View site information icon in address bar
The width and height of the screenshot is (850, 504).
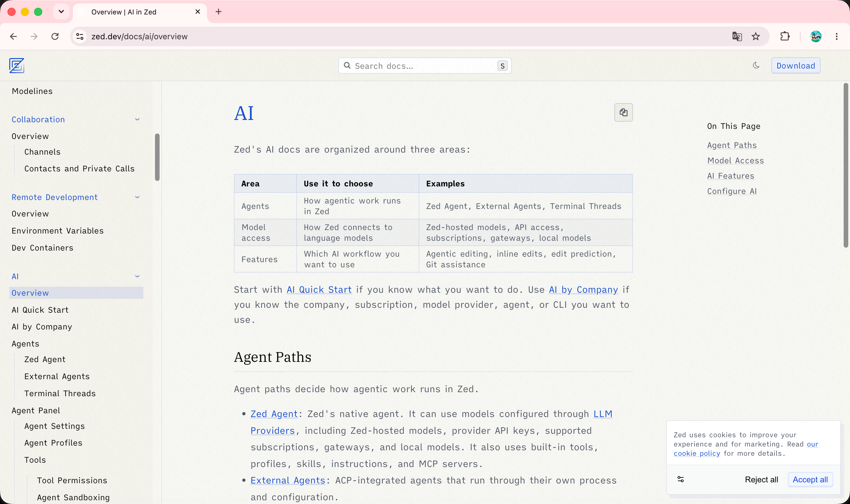point(80,36)
